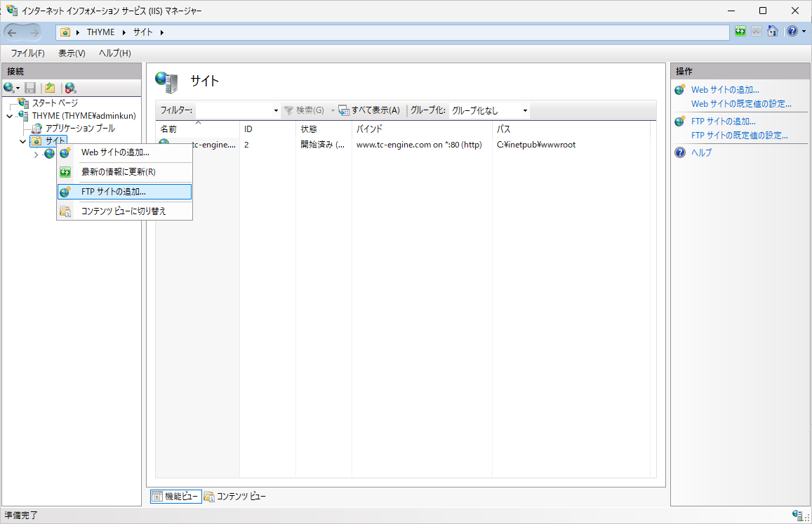Click Web サイトの追加 link in actions pane
The width and height of the screenshot is (812, 524).
(725, 90)
